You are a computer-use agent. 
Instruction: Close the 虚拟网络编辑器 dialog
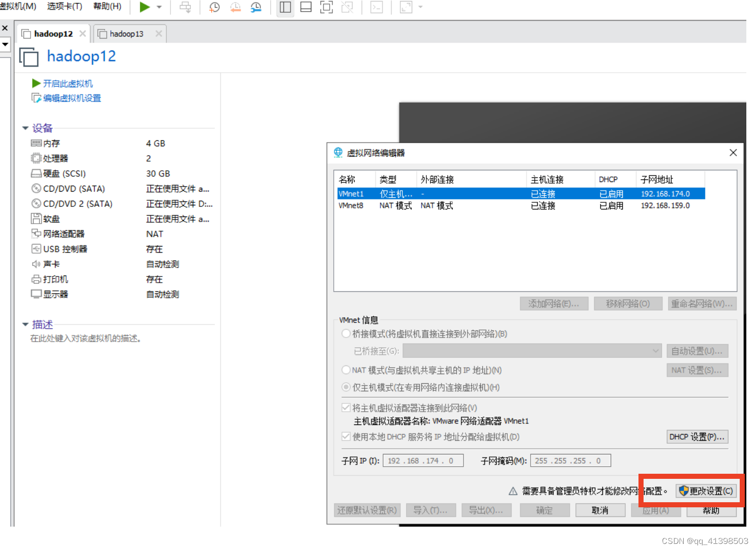pyautogui.click(x=733, y=152)
